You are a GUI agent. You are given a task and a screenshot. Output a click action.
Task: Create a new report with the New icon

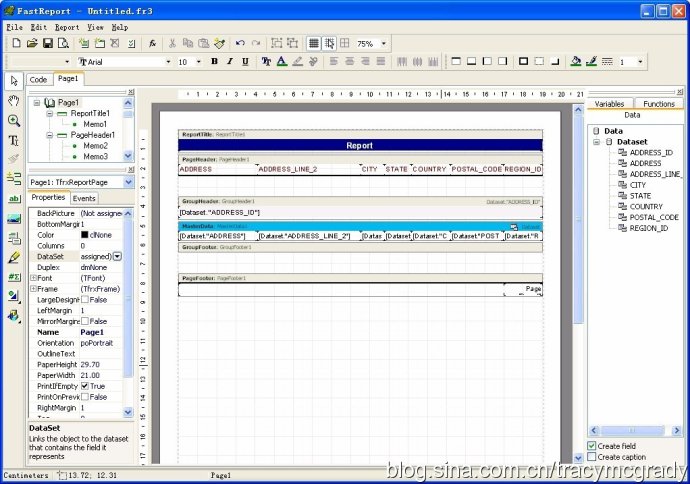[x=16, y=43]
